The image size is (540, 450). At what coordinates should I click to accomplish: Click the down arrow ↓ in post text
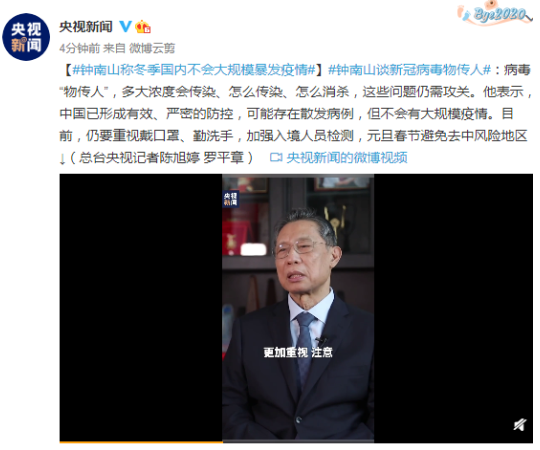tap(62, 159)
